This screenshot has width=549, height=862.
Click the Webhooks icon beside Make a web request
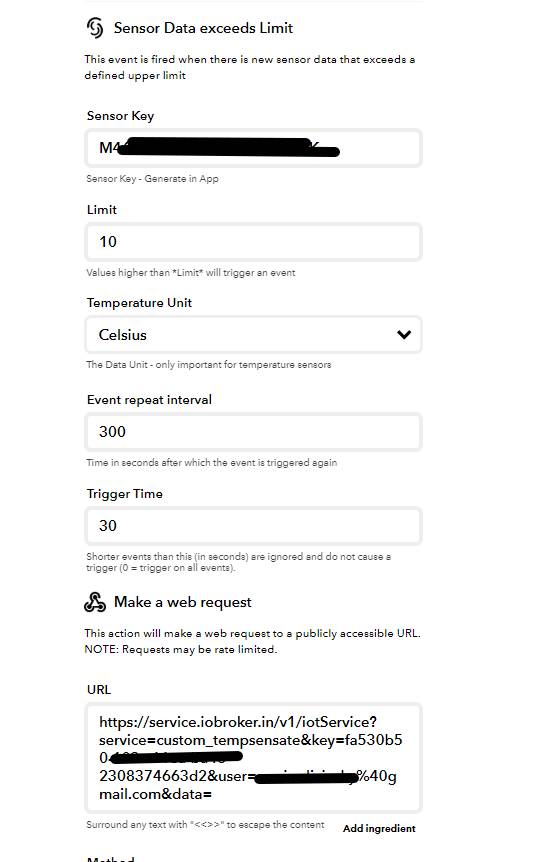(x=95, y=602)
